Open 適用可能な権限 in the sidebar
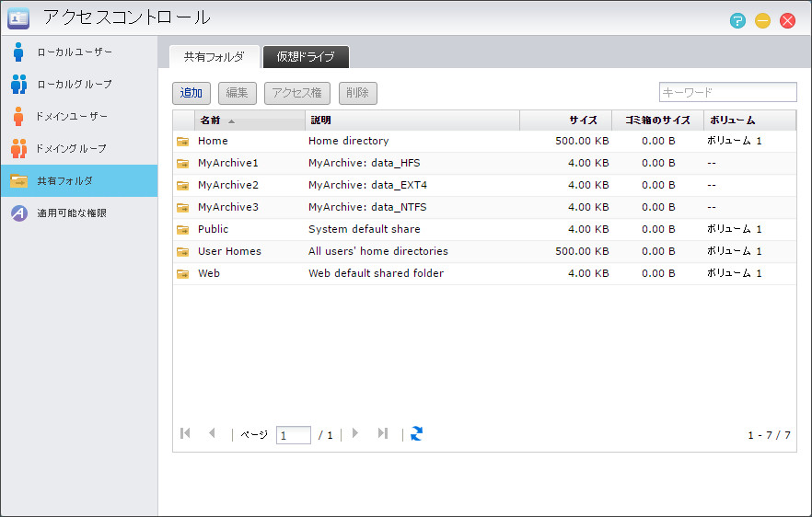This screenshot has height=517, width=812. click(79, 213)
